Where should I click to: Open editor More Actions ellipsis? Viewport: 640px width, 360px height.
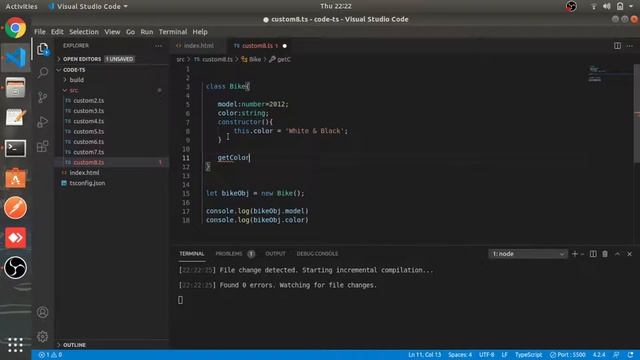click(630, 46)
